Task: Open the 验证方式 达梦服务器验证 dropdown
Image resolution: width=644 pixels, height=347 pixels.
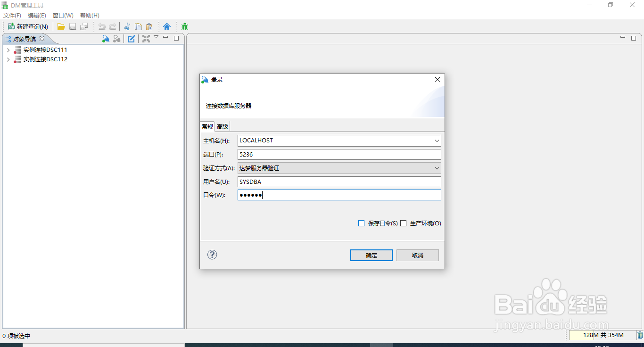Action: click(x=339, y=168)
